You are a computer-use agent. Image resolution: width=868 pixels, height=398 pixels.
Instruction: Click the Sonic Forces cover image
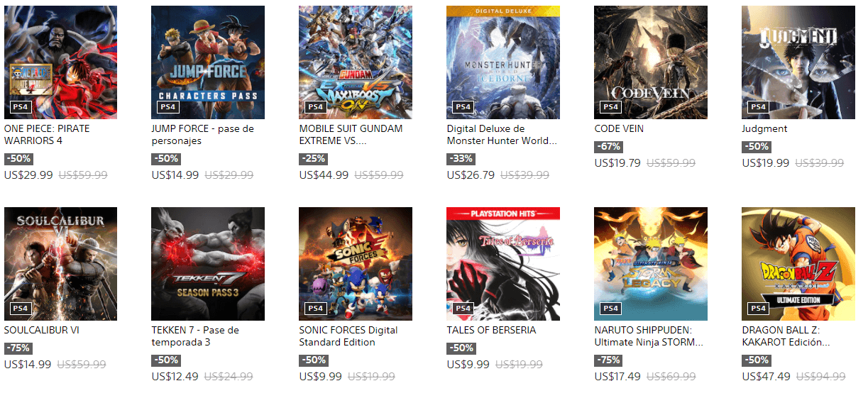[x=356, y=264]
